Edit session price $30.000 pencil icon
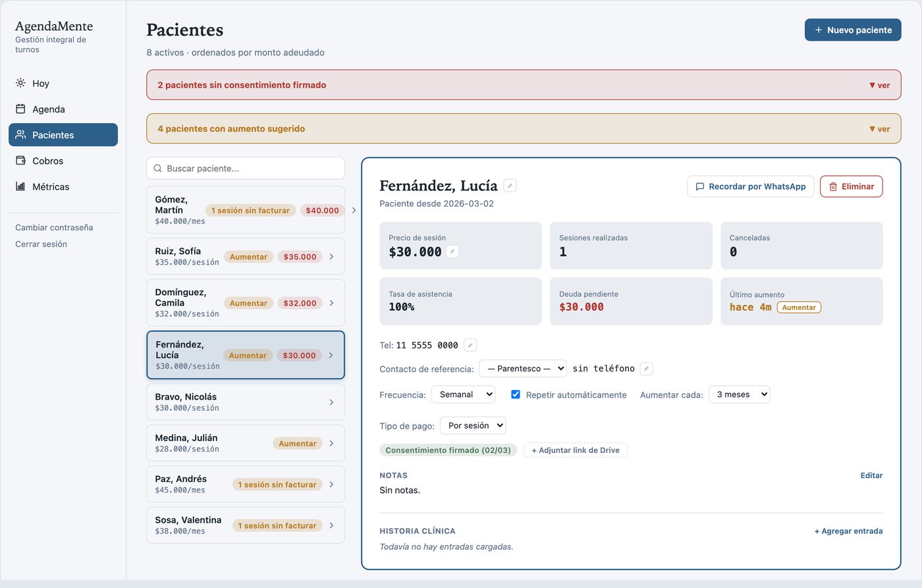The height and width of the screenshot is (588, 922). [452, 251]
